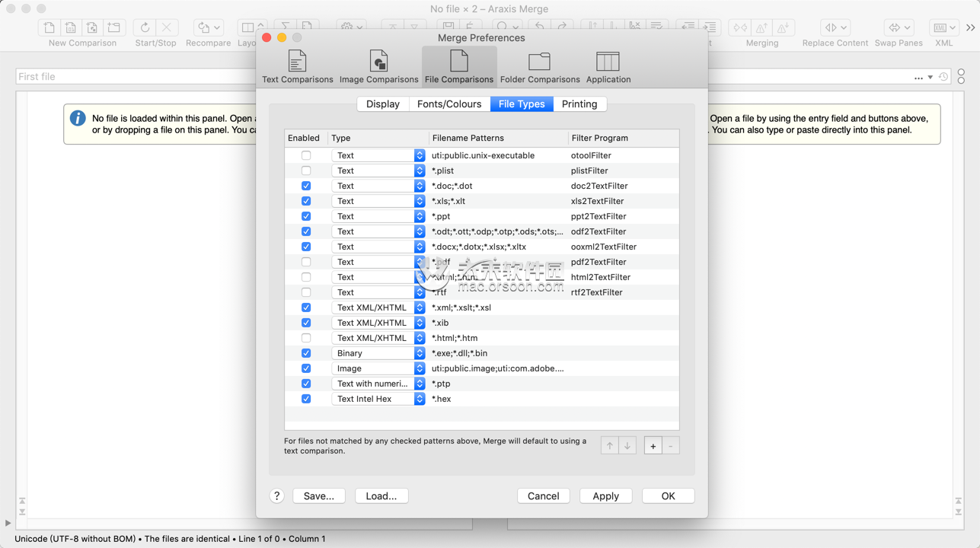980x548 pixels.
Task: Click the help question mark button
Action: [277, 495]
